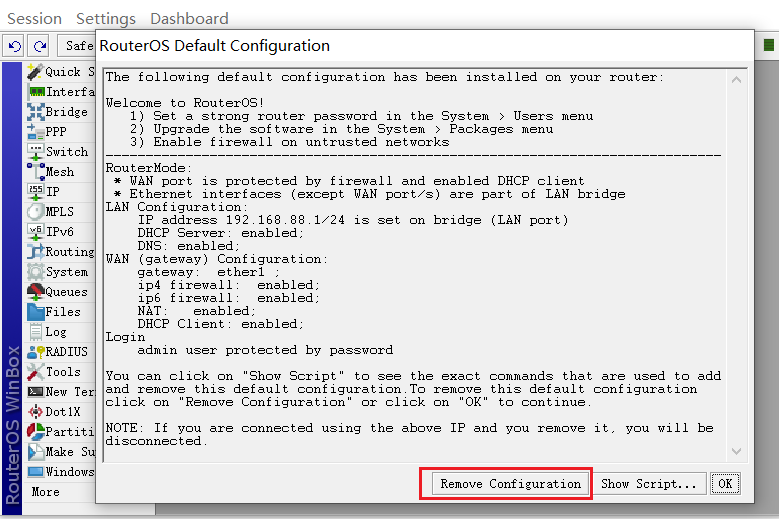
Task: Open the Log sidebar item
Action: click(56, 332)
